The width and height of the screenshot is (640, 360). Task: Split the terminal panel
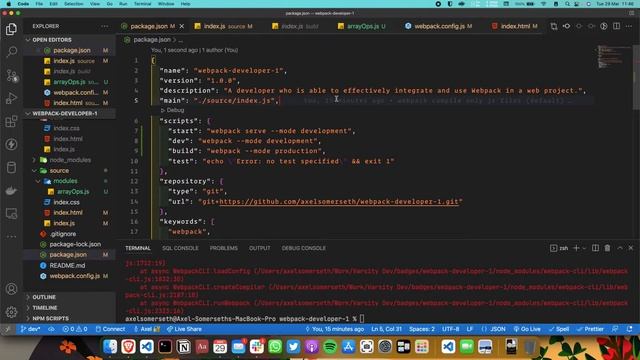(596, 248)
